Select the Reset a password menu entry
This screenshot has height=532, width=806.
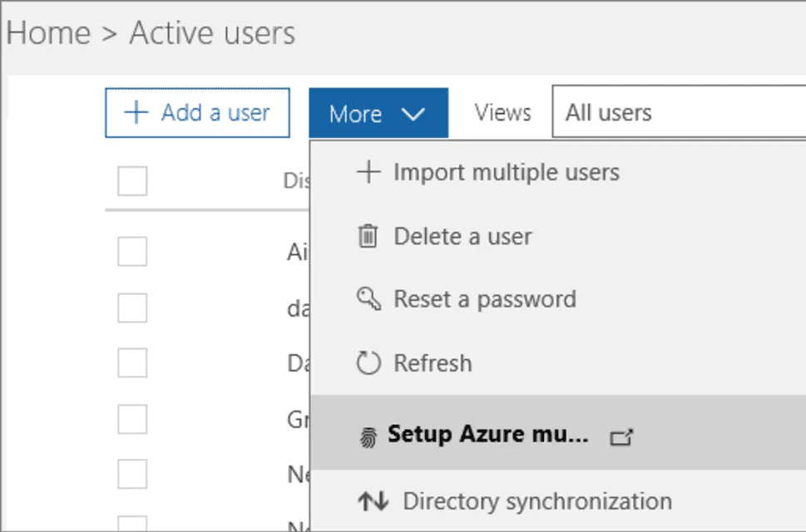click(484, 299)
